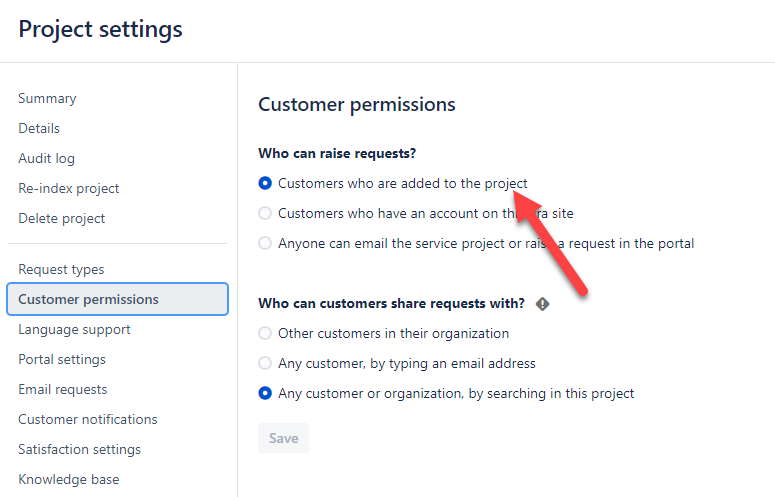
Task: Go to Satisfaction settings
Action: 80,450
